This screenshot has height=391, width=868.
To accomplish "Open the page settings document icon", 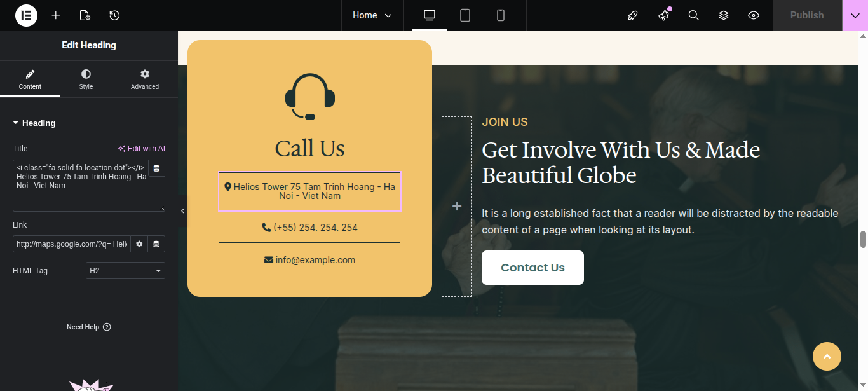I will tap(85, 15).
